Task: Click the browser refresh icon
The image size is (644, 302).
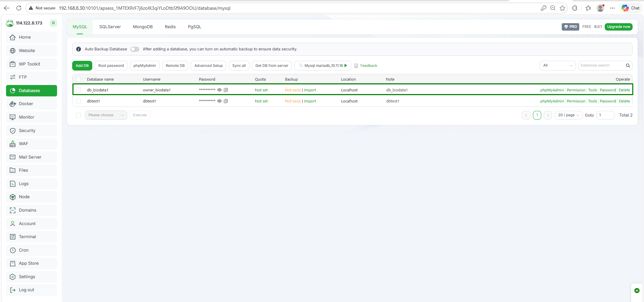Action: pos(19,8)
